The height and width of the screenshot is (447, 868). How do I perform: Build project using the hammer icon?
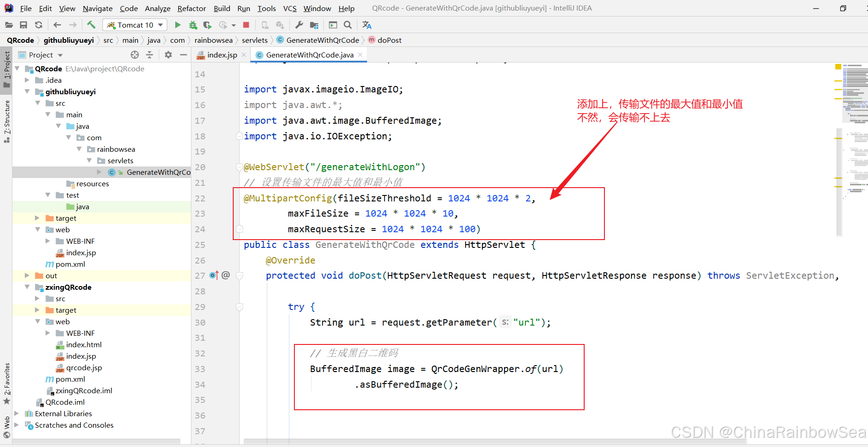[91, 25]
